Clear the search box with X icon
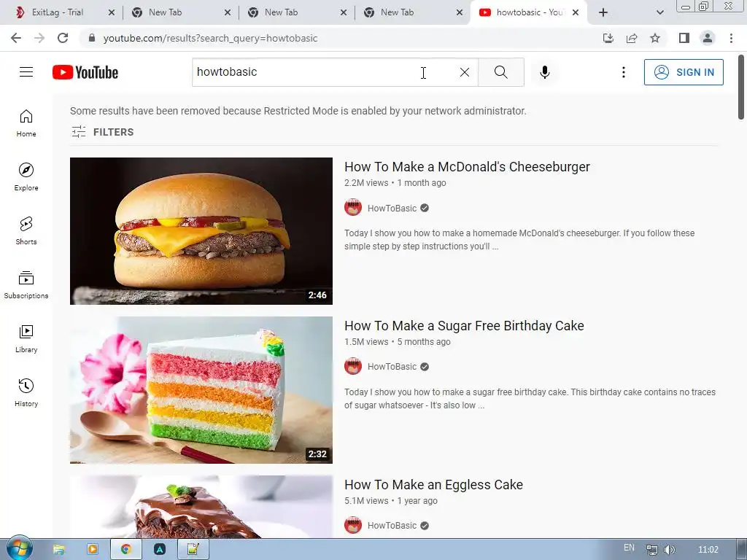The width and height of the screenshot is (747, 560). [x=465, y=72]
